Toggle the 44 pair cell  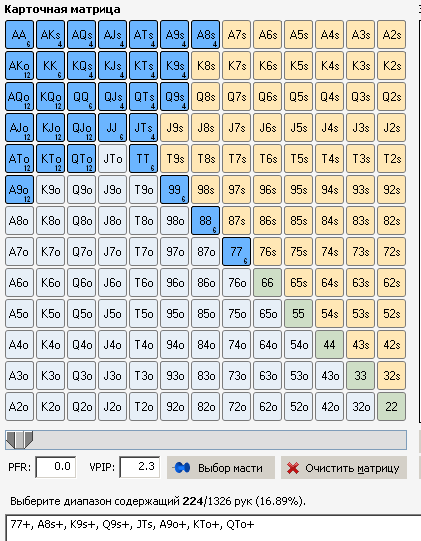330,345
